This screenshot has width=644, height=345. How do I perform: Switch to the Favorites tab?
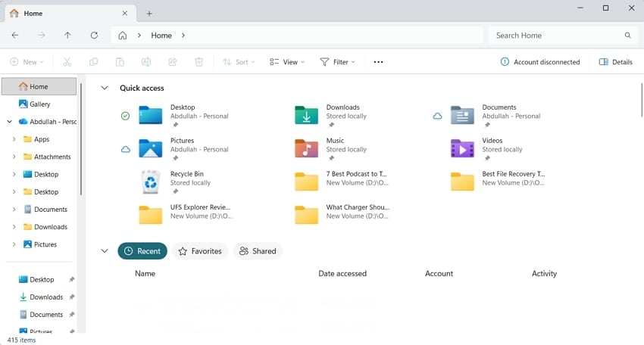200,251
